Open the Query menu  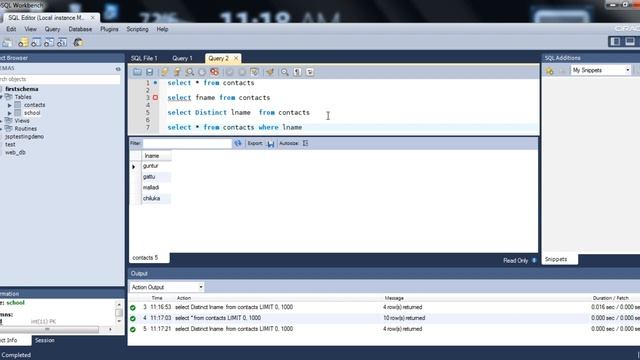[52, 29]
